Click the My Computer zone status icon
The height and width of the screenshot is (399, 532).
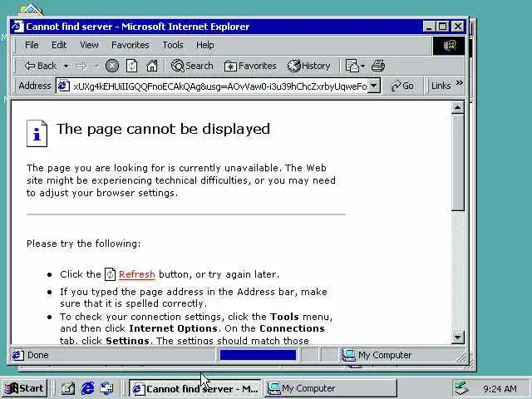click(349, 355)
